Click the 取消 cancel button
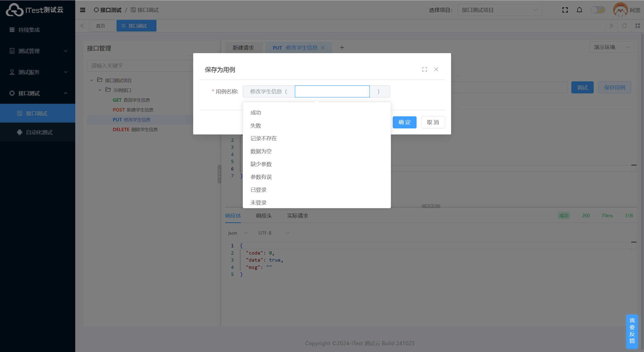Viewport: 644px width, 352px height. pos(433,122)
